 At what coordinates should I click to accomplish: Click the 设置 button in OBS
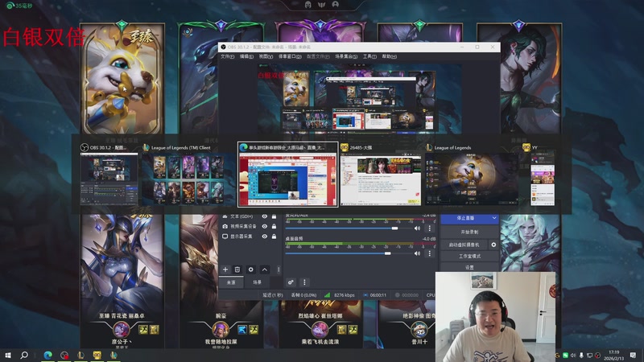coord(469,267)
